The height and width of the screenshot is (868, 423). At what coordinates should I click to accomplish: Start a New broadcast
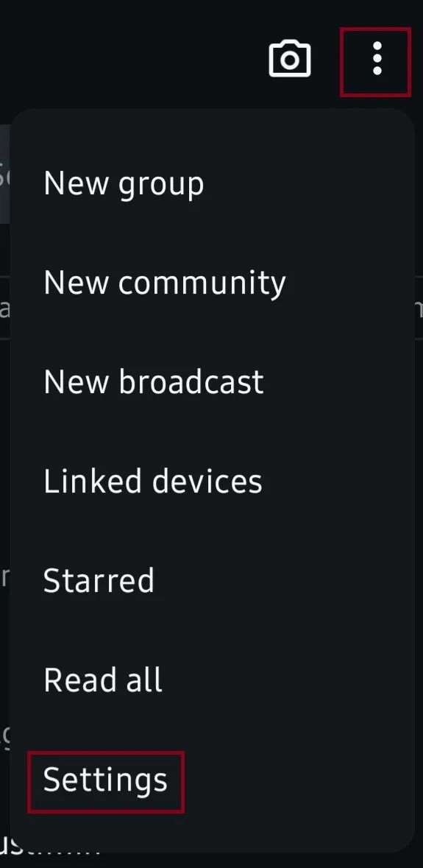coord(212,382)
